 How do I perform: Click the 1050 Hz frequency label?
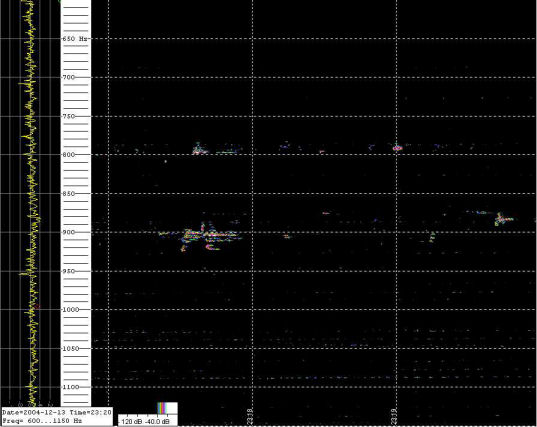tap(70, 348)
